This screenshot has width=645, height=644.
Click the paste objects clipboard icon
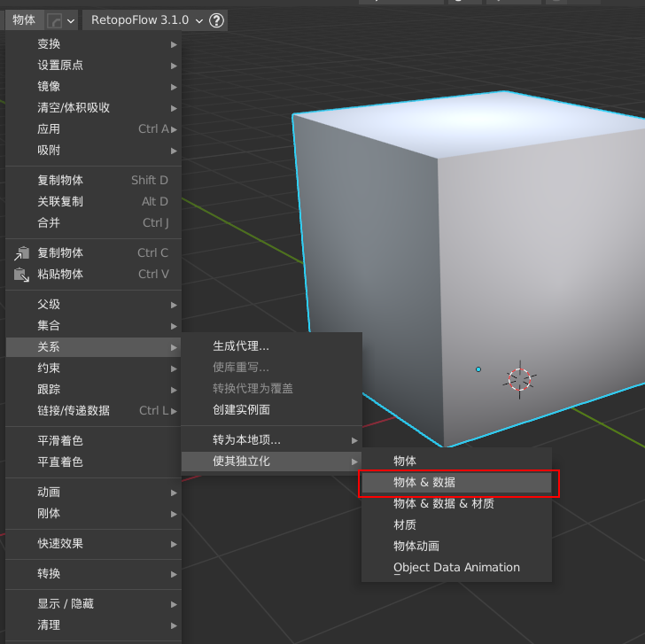coord(22,275)
